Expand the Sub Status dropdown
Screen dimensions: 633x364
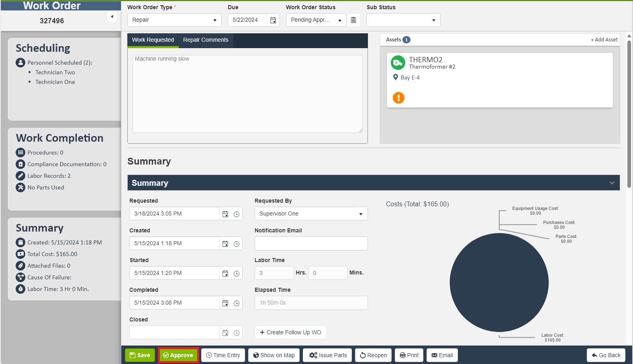(x=403, y=20)
